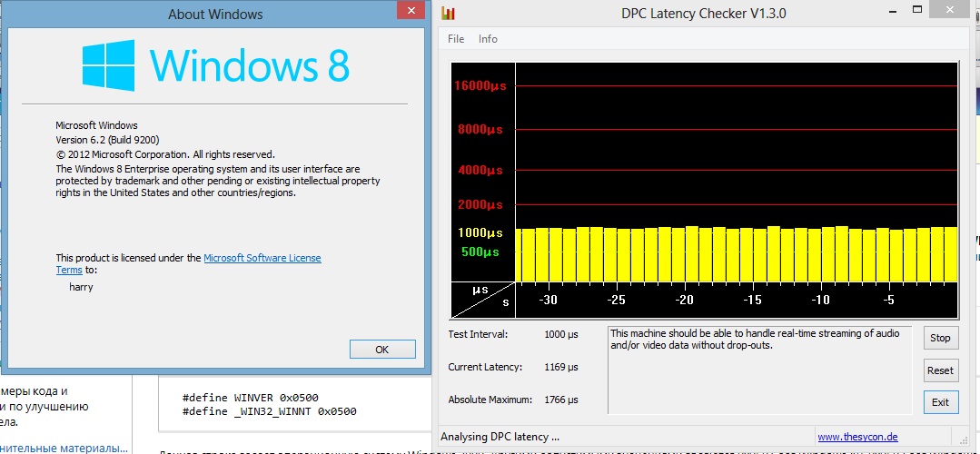Click the Reset button
Viewport: 980px width, 454px height.
point(940,370)
